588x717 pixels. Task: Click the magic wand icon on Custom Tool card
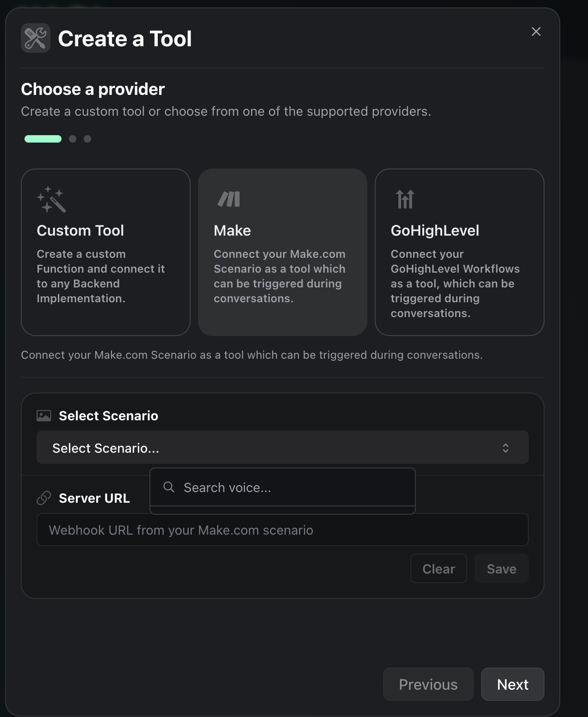[x=52, y=200]
